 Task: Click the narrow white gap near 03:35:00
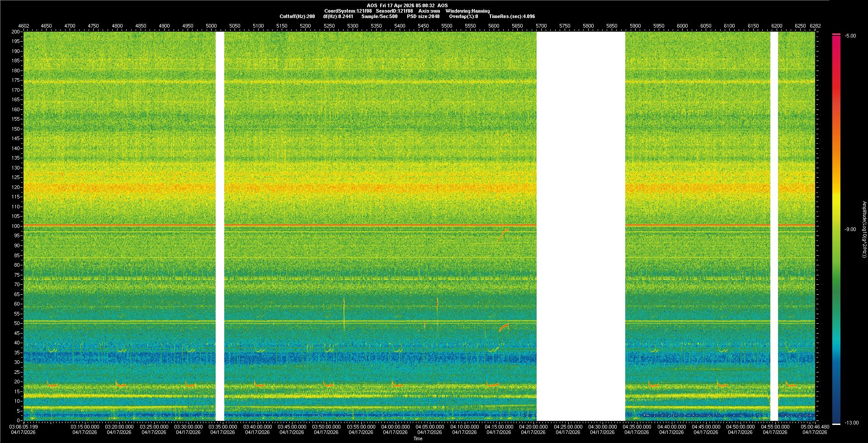pos(220,226)
